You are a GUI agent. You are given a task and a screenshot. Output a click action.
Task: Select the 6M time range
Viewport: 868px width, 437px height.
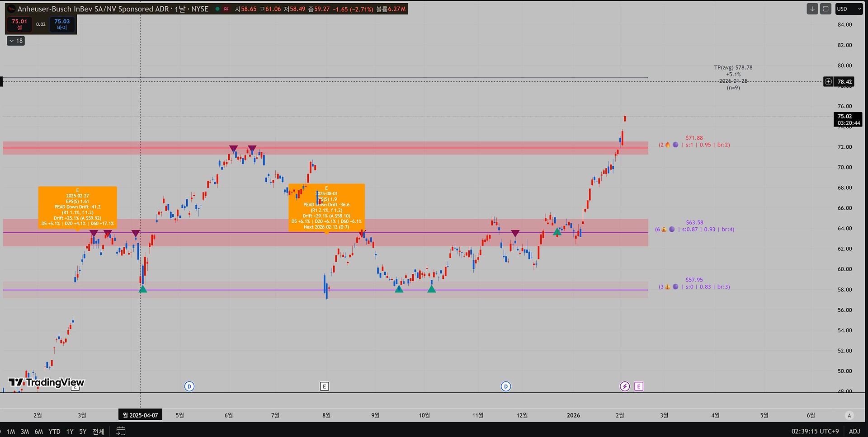click(x=39, y=432)
